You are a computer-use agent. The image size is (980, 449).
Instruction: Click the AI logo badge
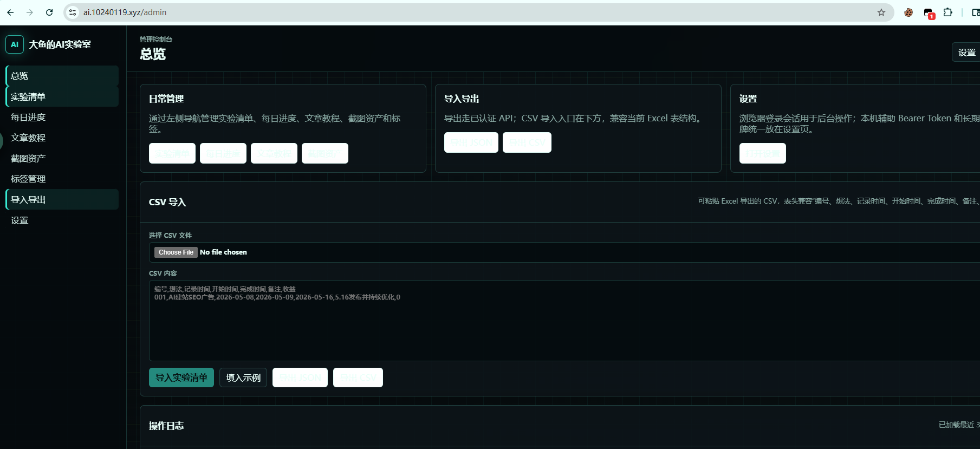pyautogui.click(x=15, y=44)
